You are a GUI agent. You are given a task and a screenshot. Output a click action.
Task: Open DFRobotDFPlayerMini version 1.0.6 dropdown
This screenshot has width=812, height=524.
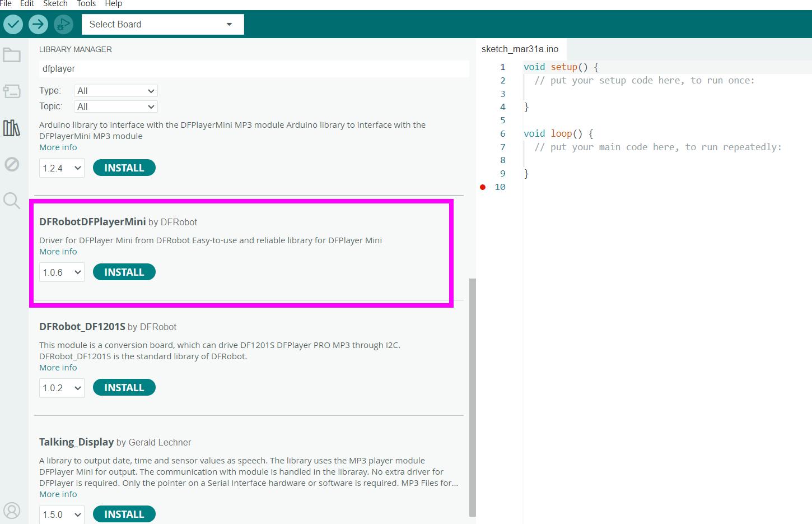(x=62, y=272)
